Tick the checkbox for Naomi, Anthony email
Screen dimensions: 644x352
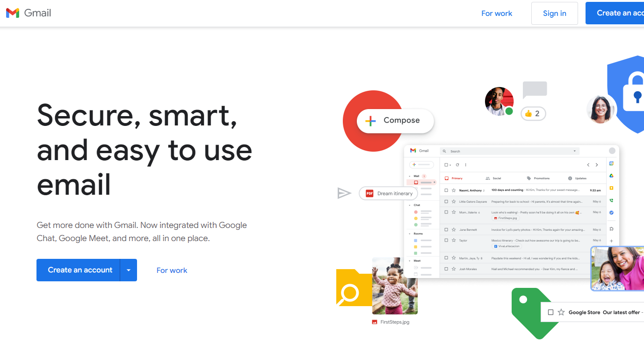(x=446, y=191)
